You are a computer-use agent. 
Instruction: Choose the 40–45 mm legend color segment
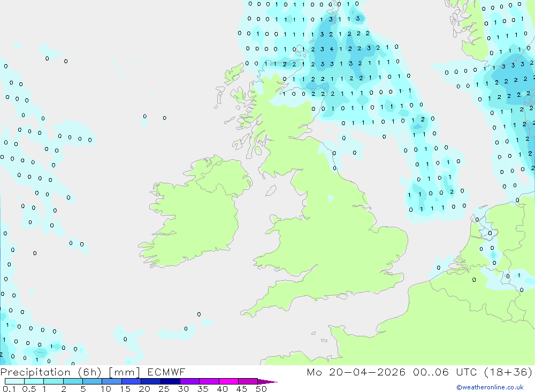click(x=228, y=381)
